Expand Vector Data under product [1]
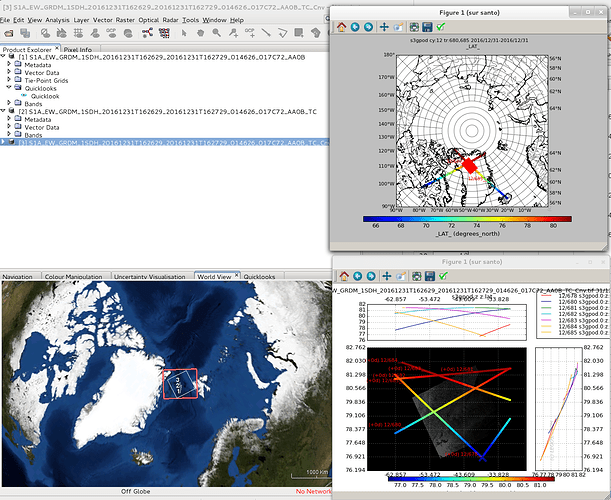611x500 pixels. [9, 72]
